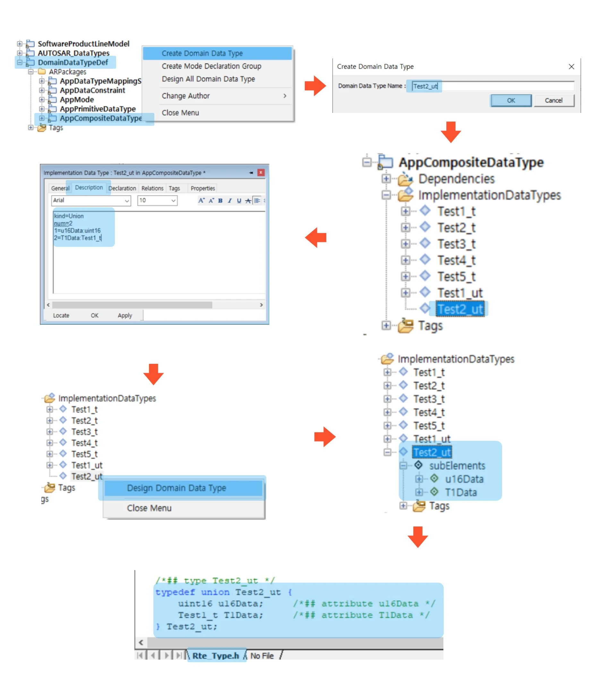The image size is (616, 693).
Task: Switch to the General tab
Action: pos(60,188)
